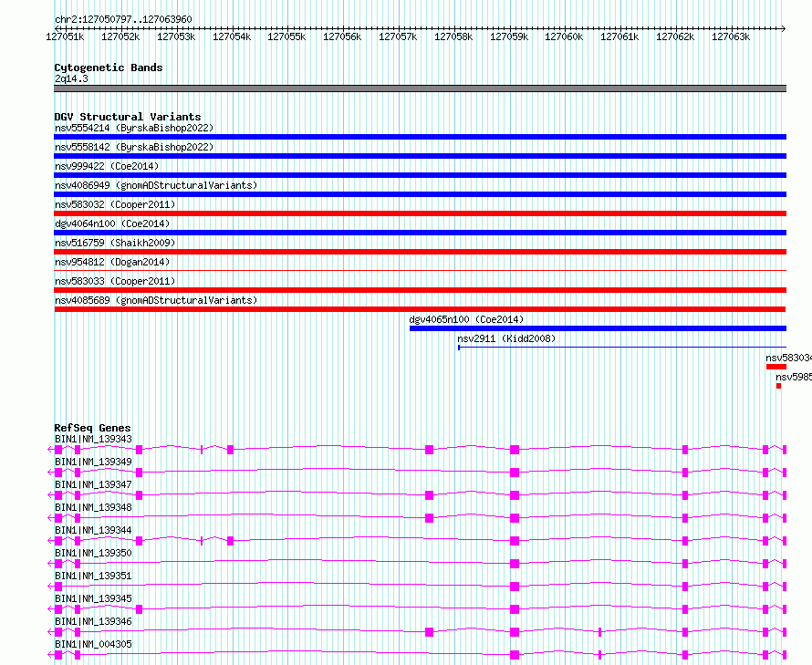Open the RefSeq Genes track heading
This screenshot has width=812, height=665.
[92, 428]
